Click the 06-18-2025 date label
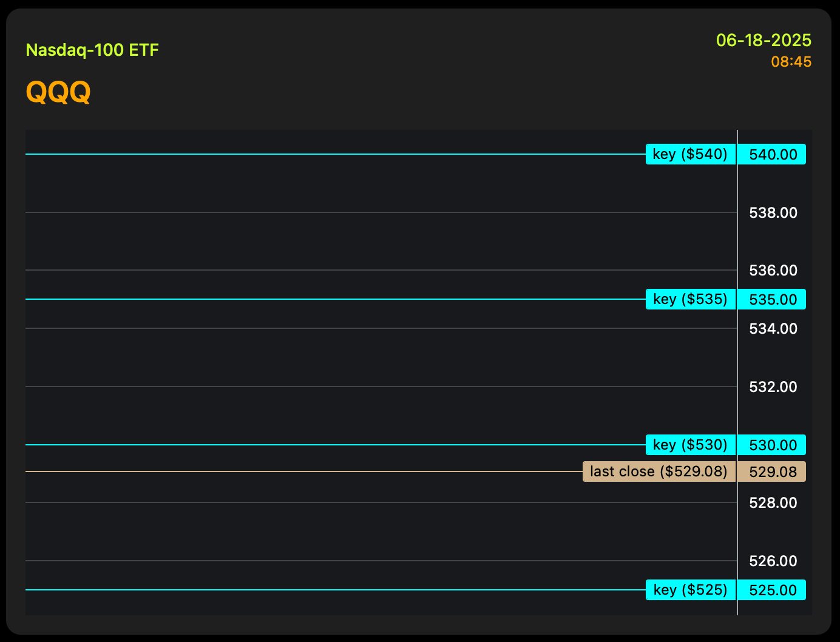The width and height of the screenshot is (840, 642). click(764, 40)
